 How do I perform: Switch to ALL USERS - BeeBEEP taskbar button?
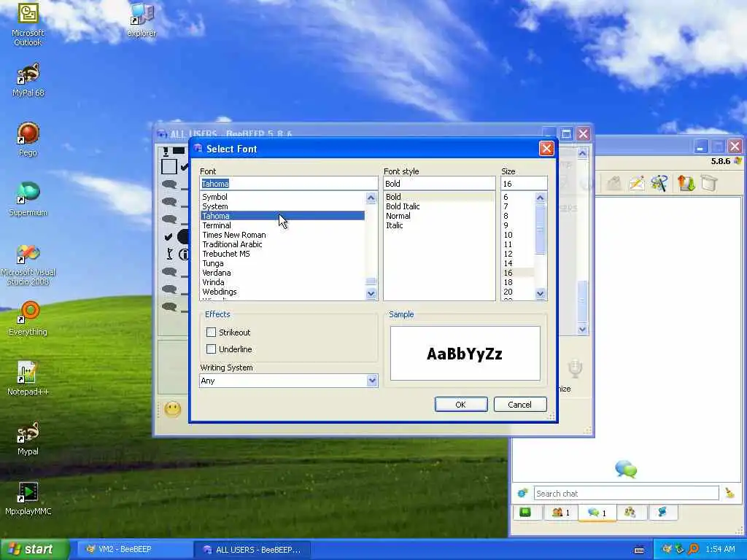coord(252,550)
